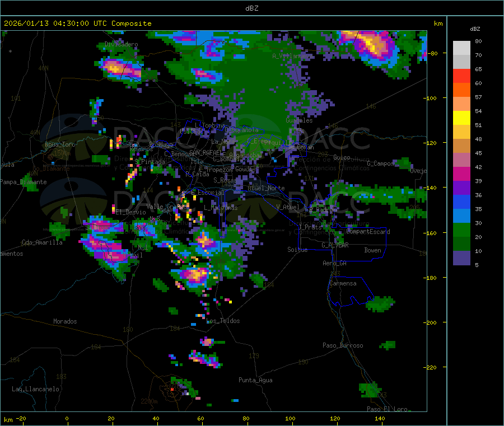Image resolution: width=504 pixels, height=426 pixels.
Task: Click the -20 tick on the horizontal km axis
Action: pyautogui.click(x=21, y=418)
